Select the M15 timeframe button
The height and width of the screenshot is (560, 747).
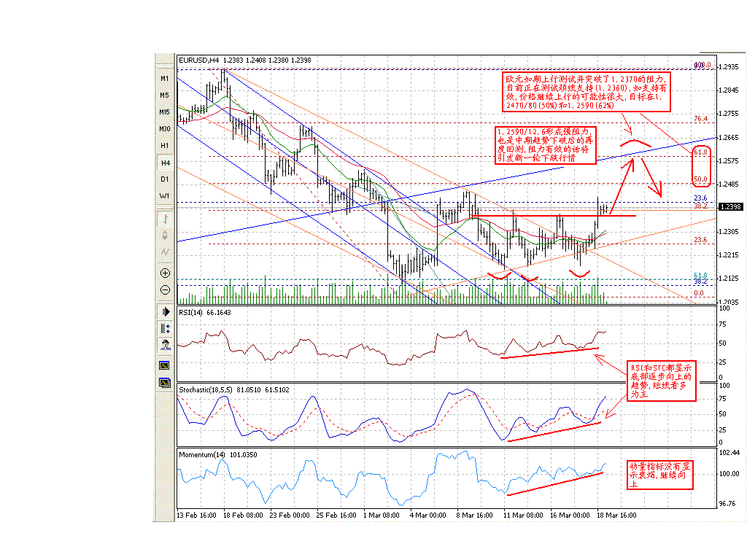click(x=165, y=112)
